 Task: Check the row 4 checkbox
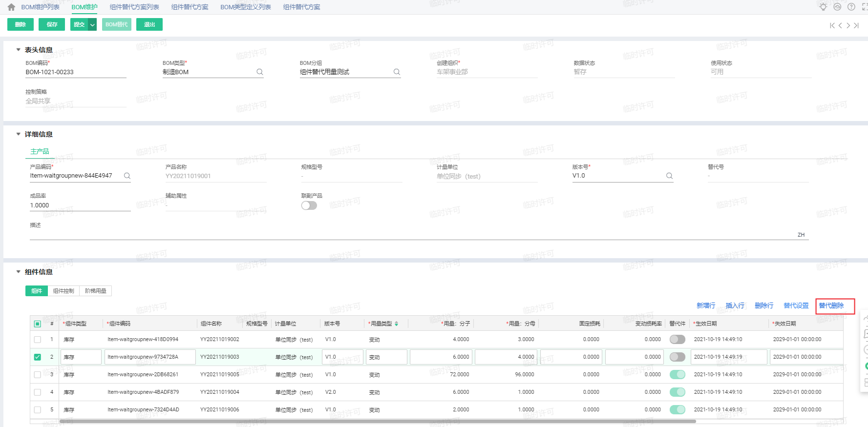click(x=38, y=392)
